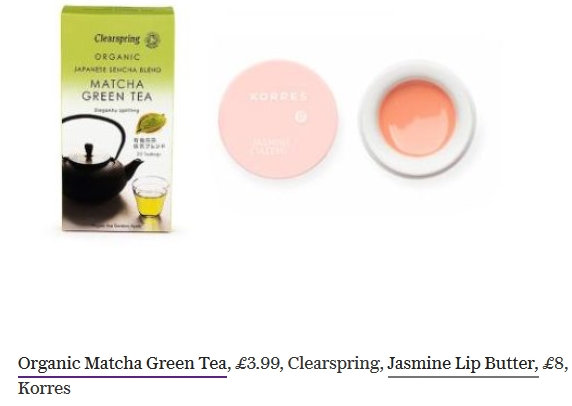Click the small round emblem under KORRES
This screenshot has width=572, height=406.
(x=301, y=116)
